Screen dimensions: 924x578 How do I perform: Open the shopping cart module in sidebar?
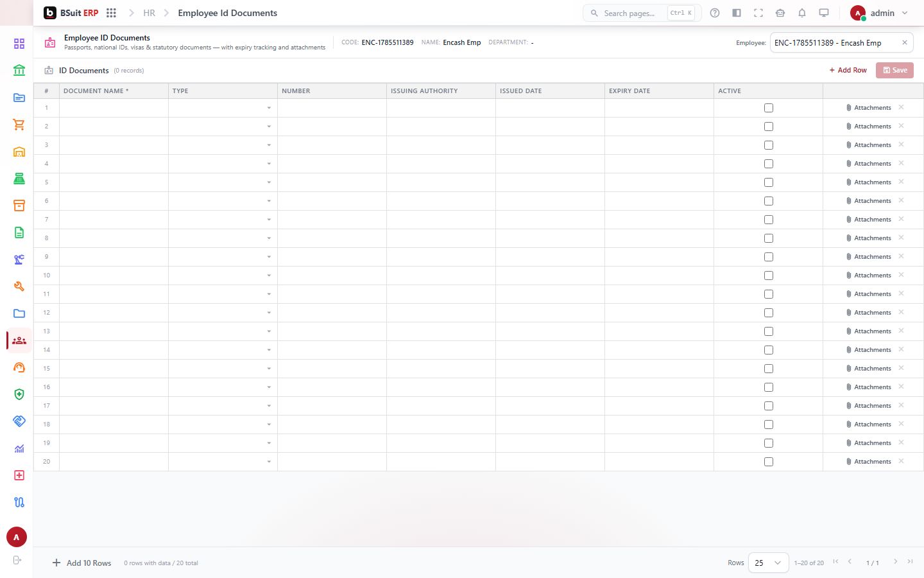[19, 125]
